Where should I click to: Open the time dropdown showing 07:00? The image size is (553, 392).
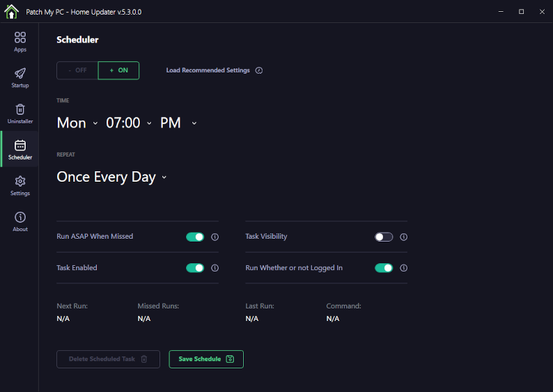129,123
